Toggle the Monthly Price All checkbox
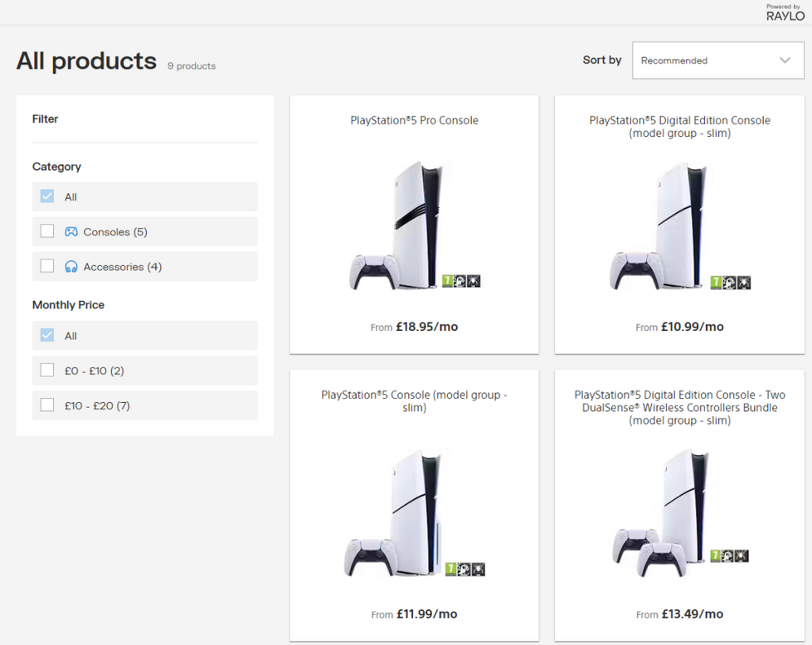The image size is (812, 645). (47, 336)
